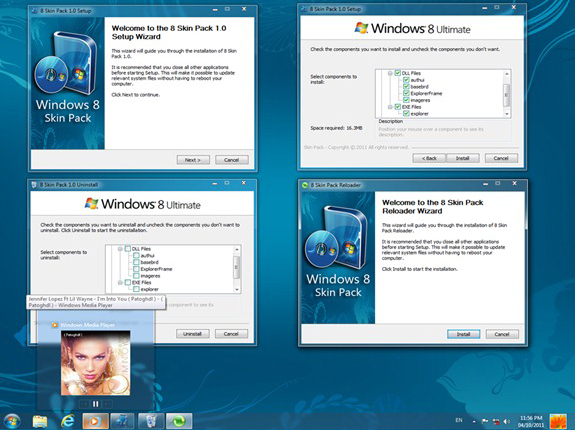Pause playback in Media Player preview
This screenshot has width=575, height=430.
[95, 404]
